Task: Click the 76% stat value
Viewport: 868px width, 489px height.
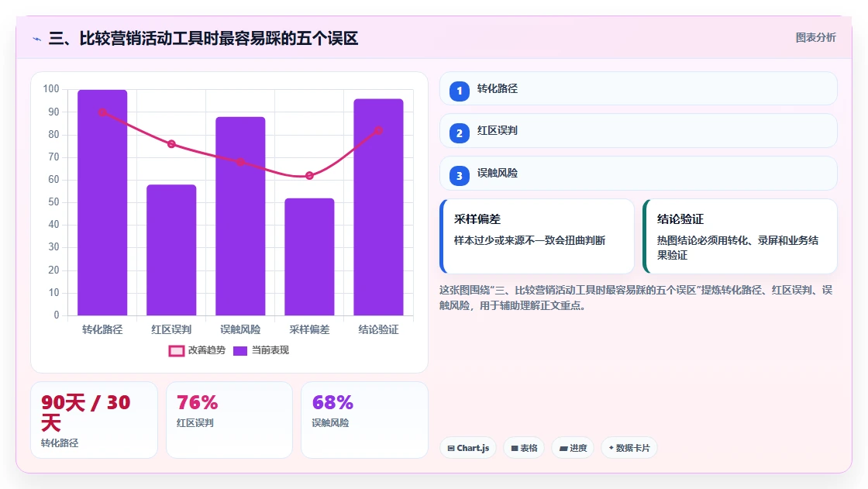Action: (x=197, y=403)
